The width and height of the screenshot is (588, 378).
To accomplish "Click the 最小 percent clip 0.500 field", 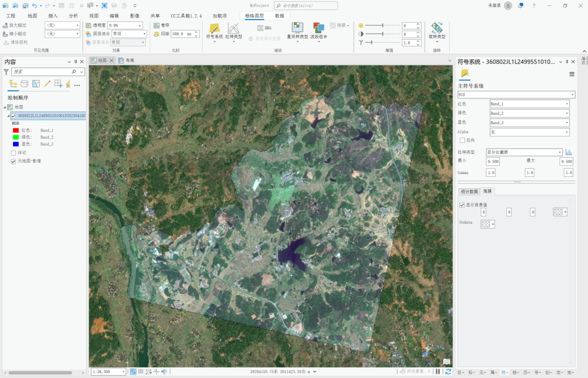I will pos(493,162).
